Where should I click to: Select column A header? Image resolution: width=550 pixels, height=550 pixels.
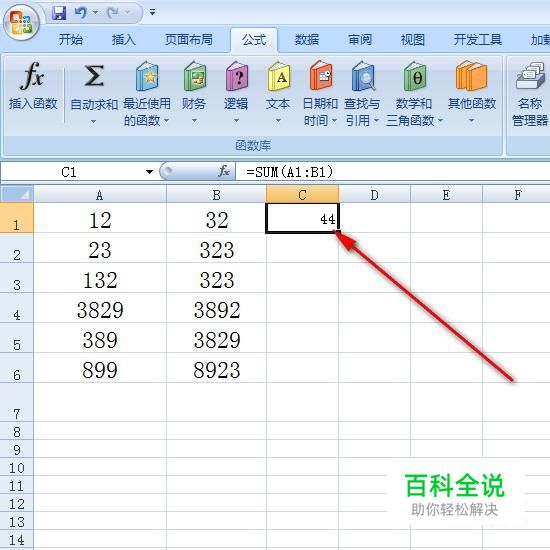click(x=100, y=195)
